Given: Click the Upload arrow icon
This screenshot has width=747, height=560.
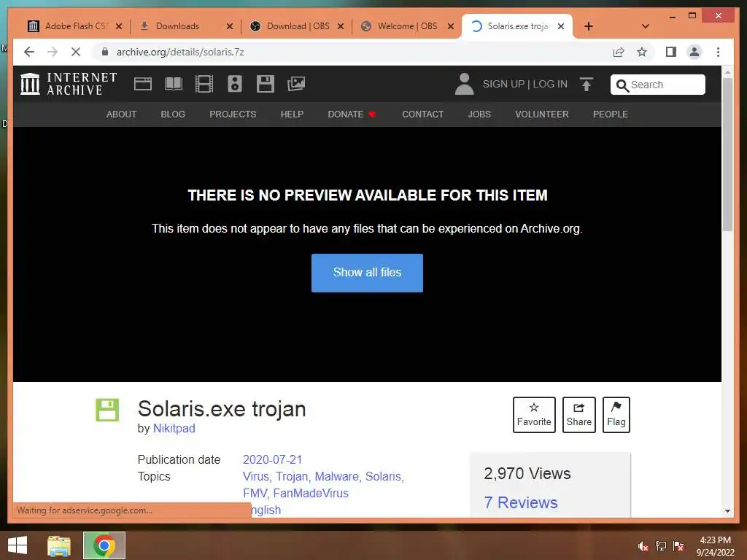Looking at the screenshot, I should pos(587,85).
